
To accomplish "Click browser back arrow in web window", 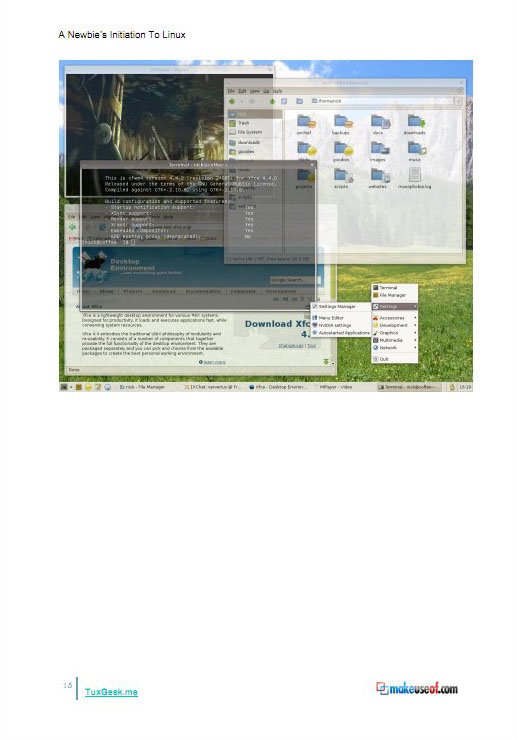I will pyautogui.click(x=72, y=227).
